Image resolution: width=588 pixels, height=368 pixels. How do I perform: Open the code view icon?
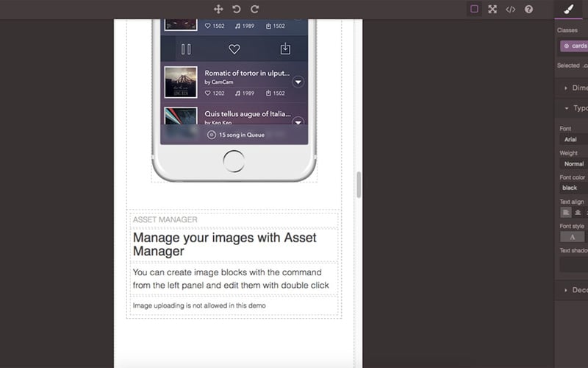[510, 9]
